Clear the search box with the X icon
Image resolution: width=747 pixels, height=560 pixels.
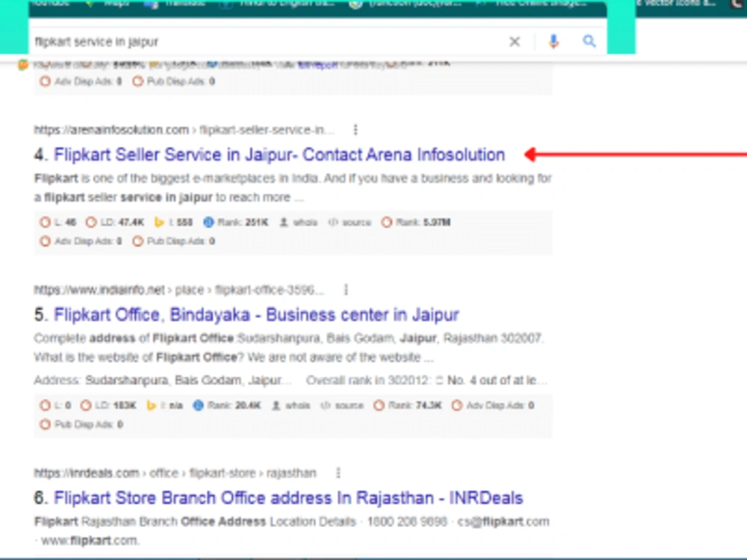point(515,42)
